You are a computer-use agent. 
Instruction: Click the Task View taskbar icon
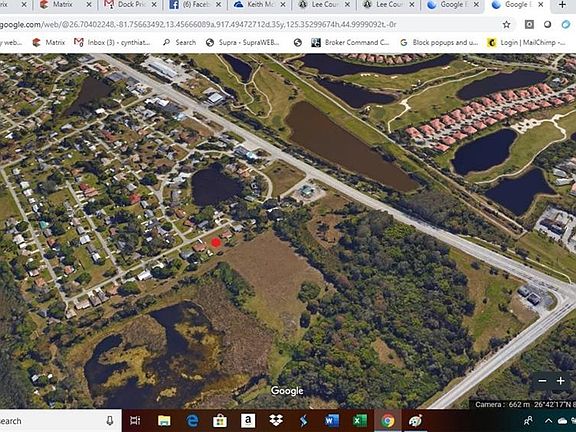pyautogui.click(x=135, y=421)
